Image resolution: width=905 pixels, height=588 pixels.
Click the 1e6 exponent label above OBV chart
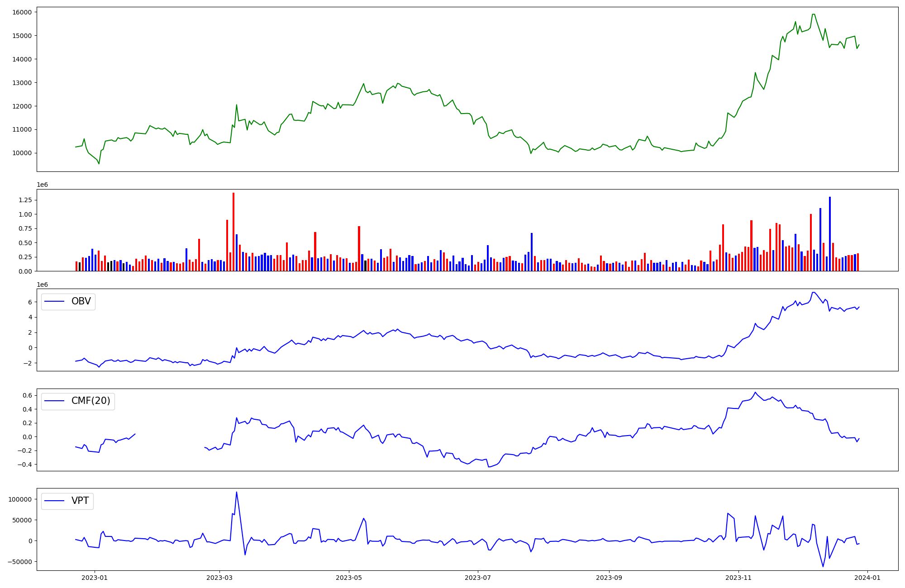[x=42, y=285]
